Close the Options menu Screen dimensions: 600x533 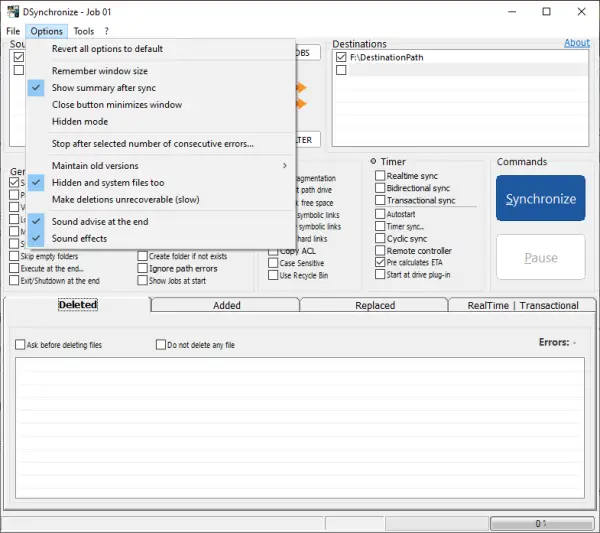pyautogui.click(x=46, y=31)
